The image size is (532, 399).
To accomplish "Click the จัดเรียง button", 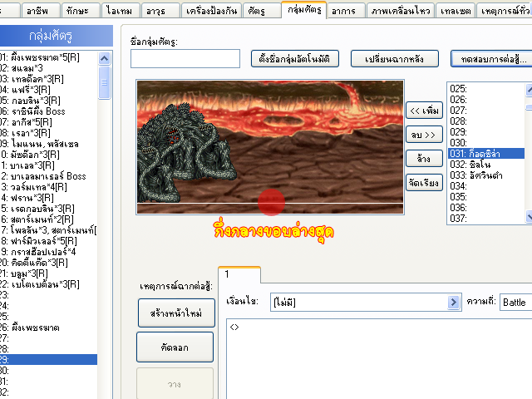I will pos(425,183).
